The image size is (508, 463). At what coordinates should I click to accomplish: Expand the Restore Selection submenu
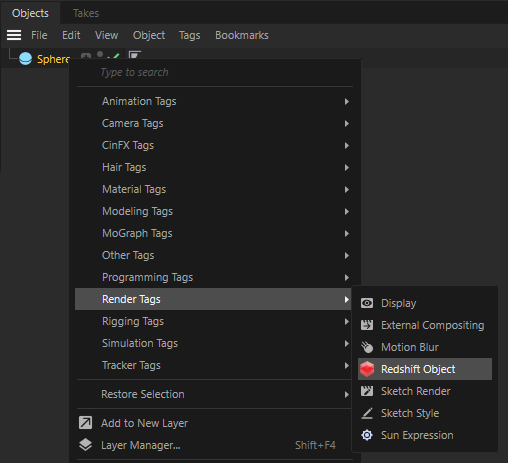pos(213,394)
